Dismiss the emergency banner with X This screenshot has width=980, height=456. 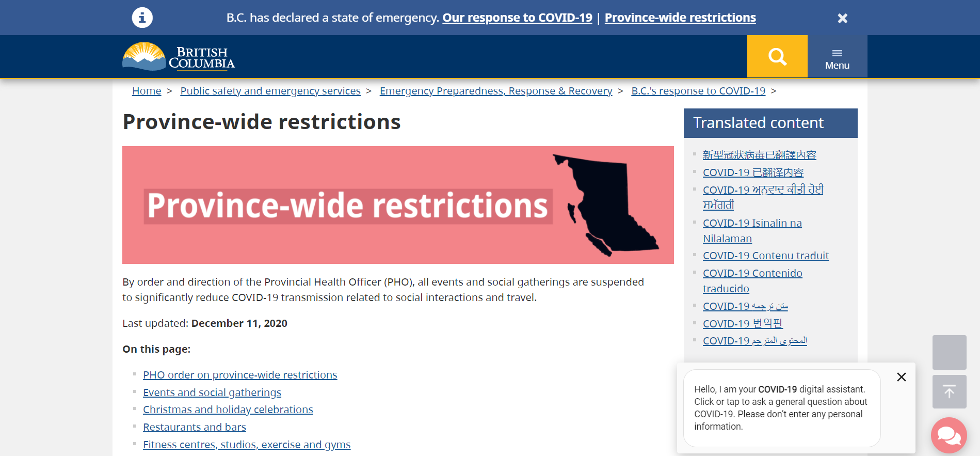842,18
